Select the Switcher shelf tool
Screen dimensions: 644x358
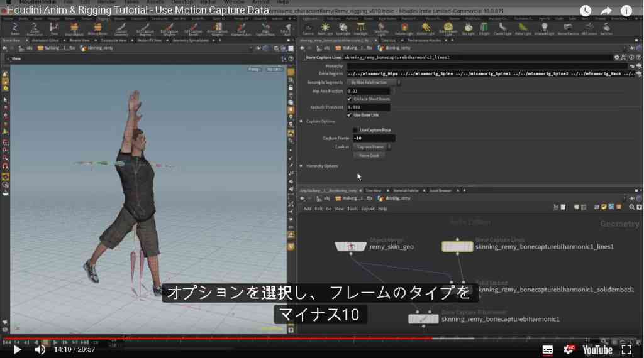point(606,29)
